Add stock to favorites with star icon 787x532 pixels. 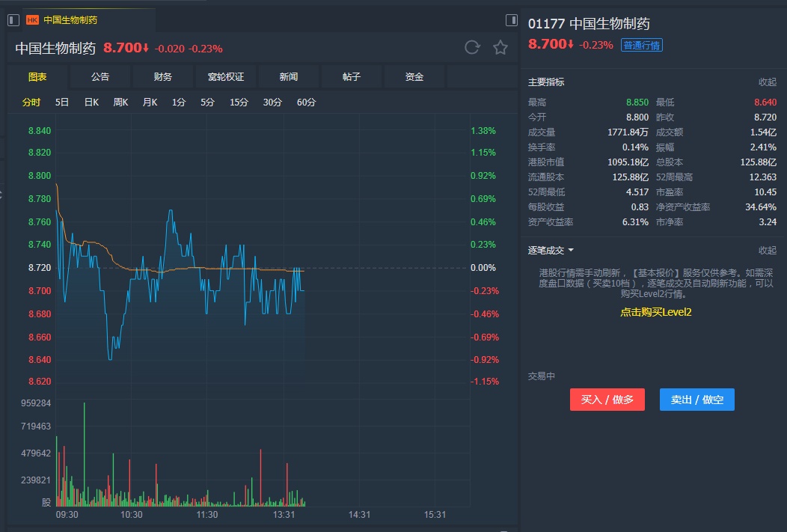[500, 48]
